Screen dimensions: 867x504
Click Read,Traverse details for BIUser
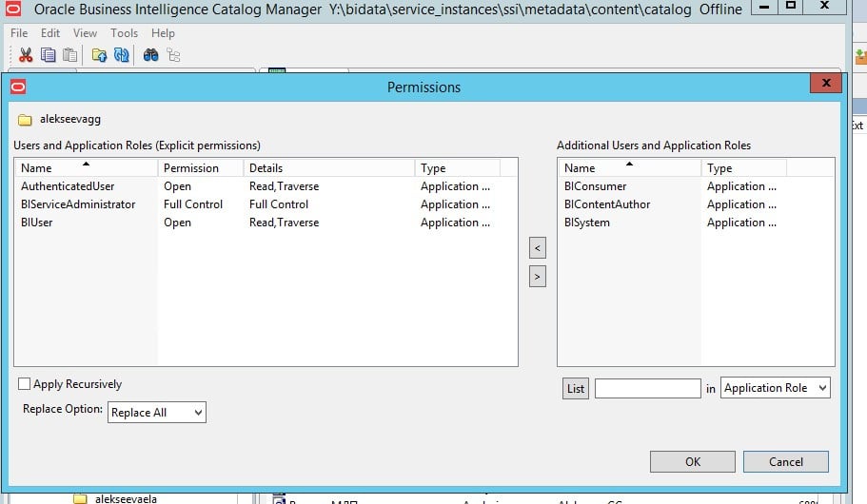coord(284,223)
